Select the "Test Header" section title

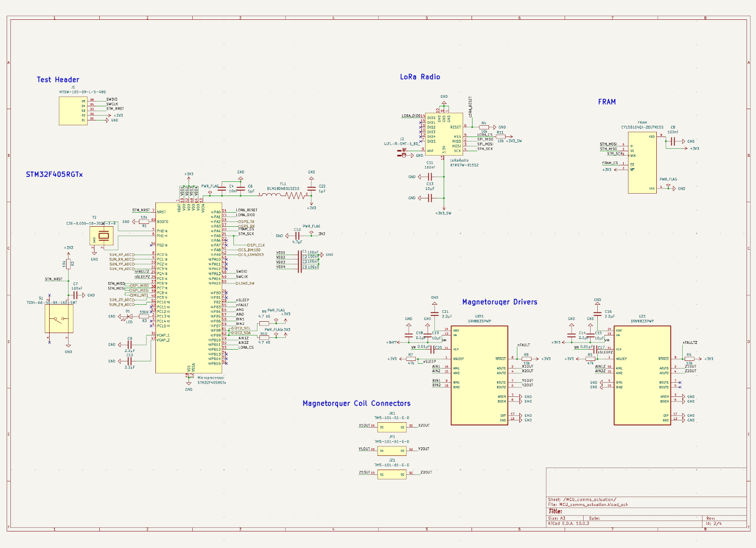click(x=58, y=80)
